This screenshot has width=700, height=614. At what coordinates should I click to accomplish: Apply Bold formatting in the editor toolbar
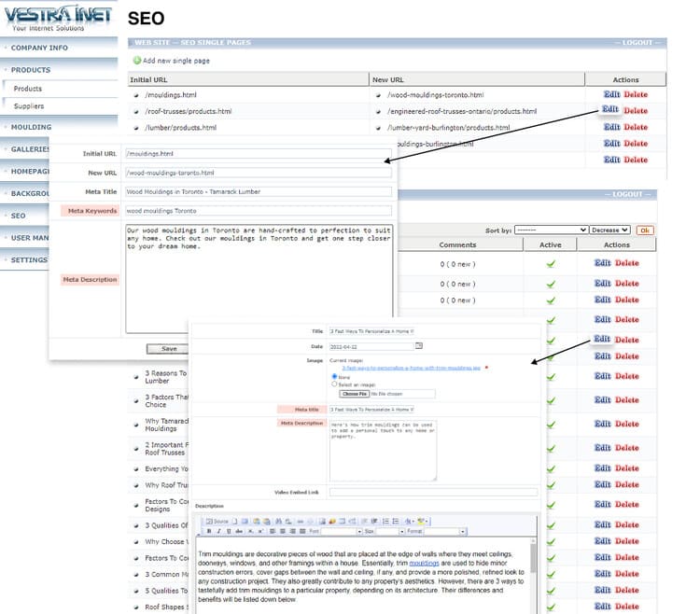(209, 531)
